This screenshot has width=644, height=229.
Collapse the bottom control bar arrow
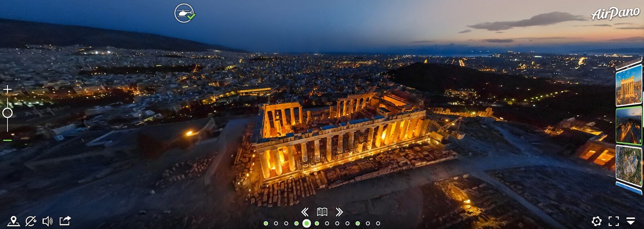click(631, 221)
